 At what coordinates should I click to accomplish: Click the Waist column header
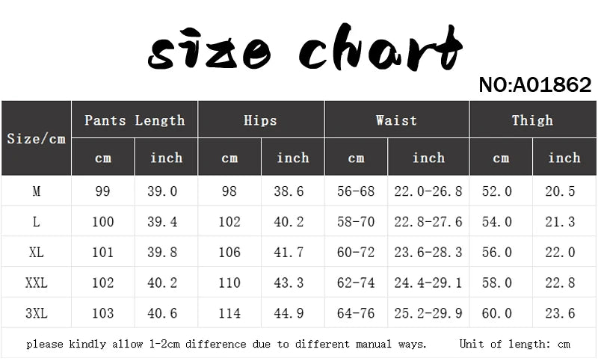pyautogui.click(x=396, y=120)
